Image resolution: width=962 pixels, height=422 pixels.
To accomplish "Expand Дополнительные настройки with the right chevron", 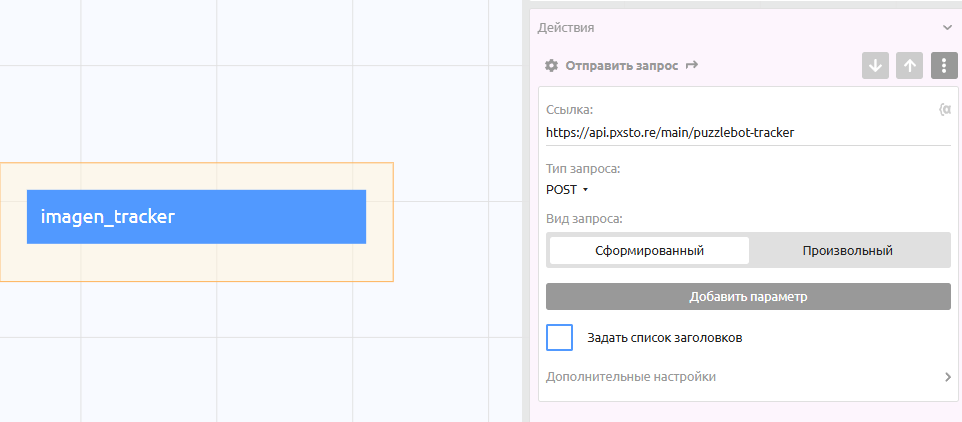I will tap(946, 377).
